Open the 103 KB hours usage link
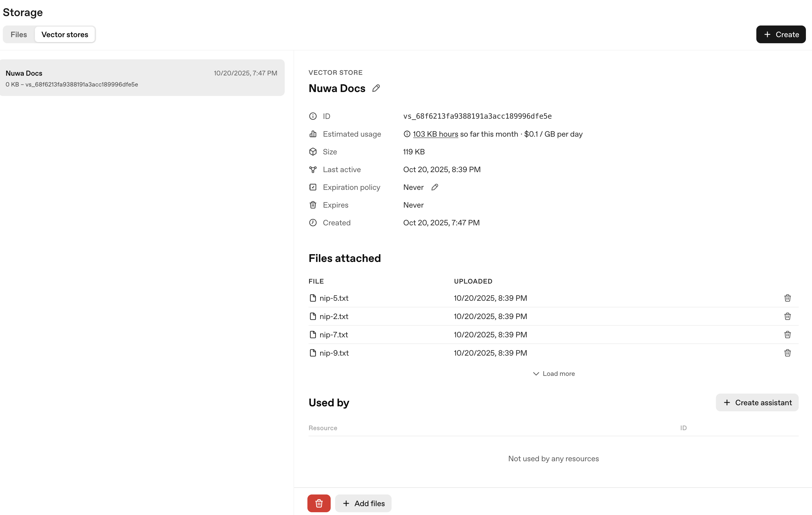Screen dimensions: 812x515 point(435,134)
